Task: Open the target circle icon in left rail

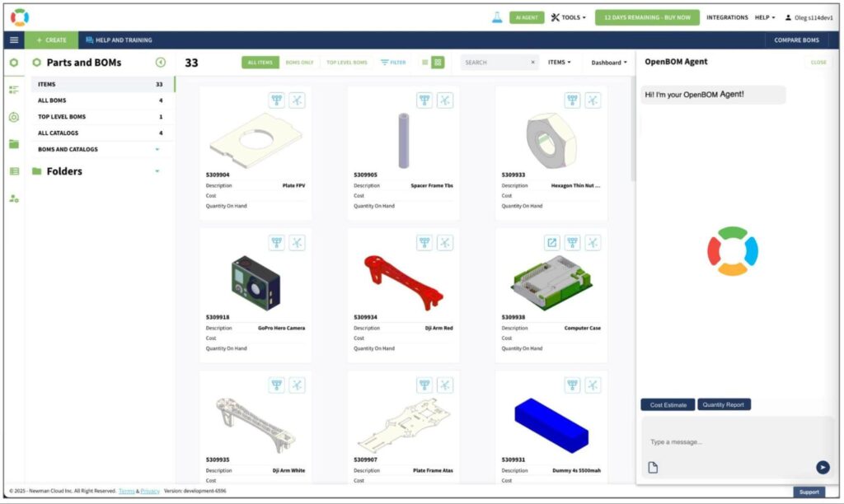Action: [14, 117]
